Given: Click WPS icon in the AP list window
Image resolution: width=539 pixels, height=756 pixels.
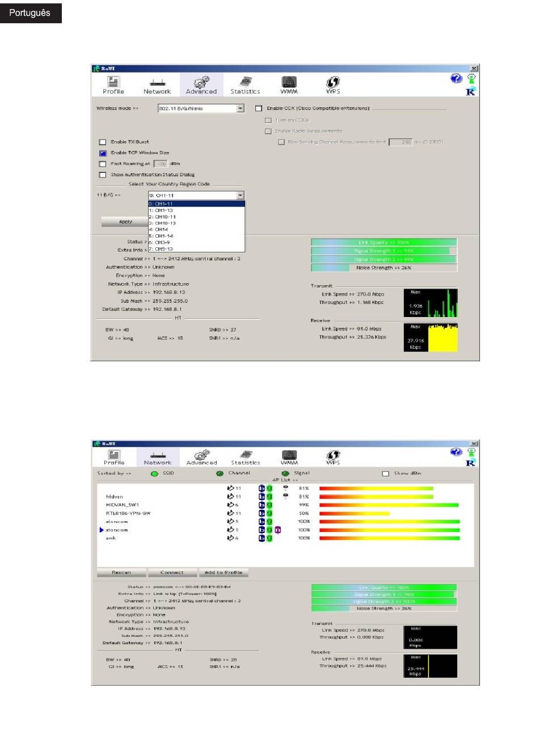Looking at the screenshot, I should coord(333,457).
